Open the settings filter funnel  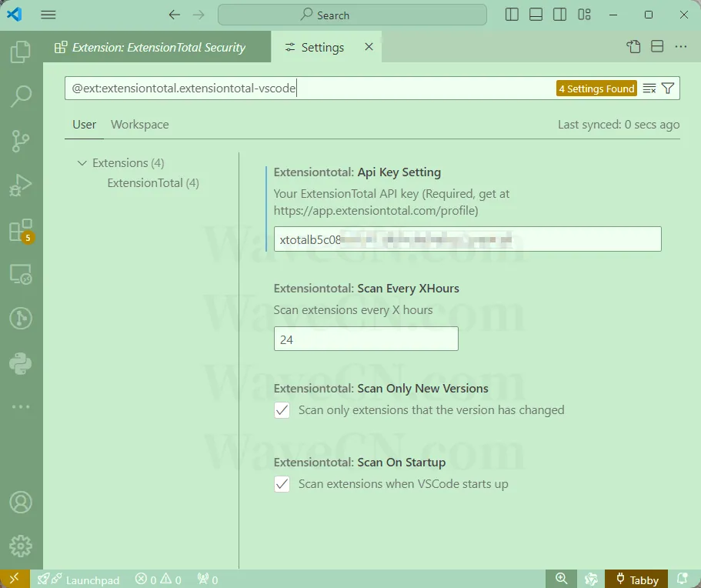[668, 89]
